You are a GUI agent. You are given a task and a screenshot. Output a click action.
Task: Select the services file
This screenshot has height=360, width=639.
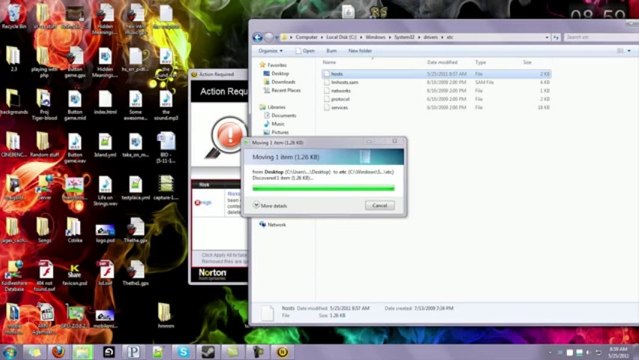pyautogui.click(x=339, y=108)
